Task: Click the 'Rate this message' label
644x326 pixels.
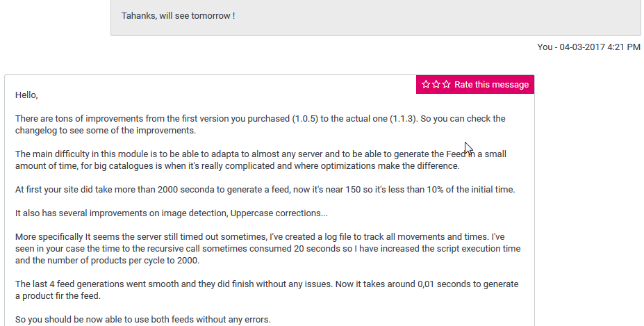Action: coord(491,85)
